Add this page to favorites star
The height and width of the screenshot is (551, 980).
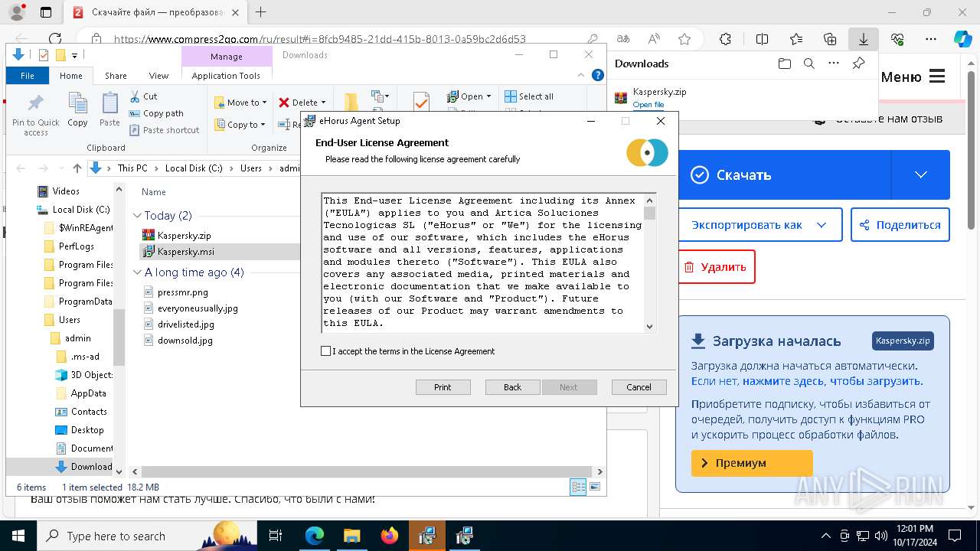coord(684,39)
